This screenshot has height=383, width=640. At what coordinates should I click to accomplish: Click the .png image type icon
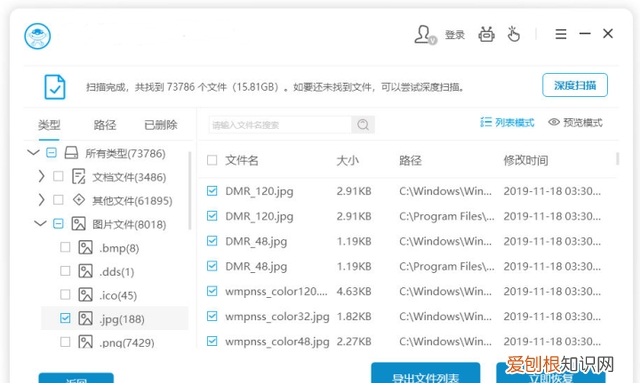click(85, 341)
